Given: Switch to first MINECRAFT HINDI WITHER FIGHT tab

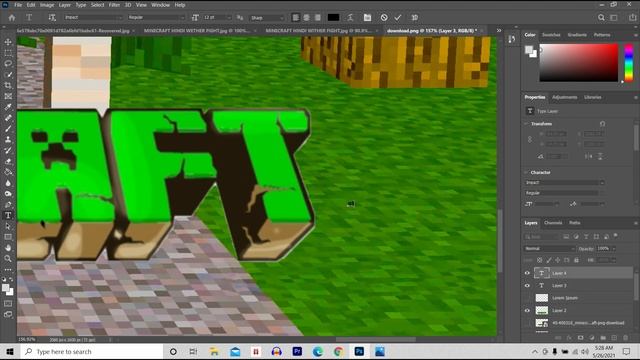Looking at the screenshot, I should coord(197,31).
